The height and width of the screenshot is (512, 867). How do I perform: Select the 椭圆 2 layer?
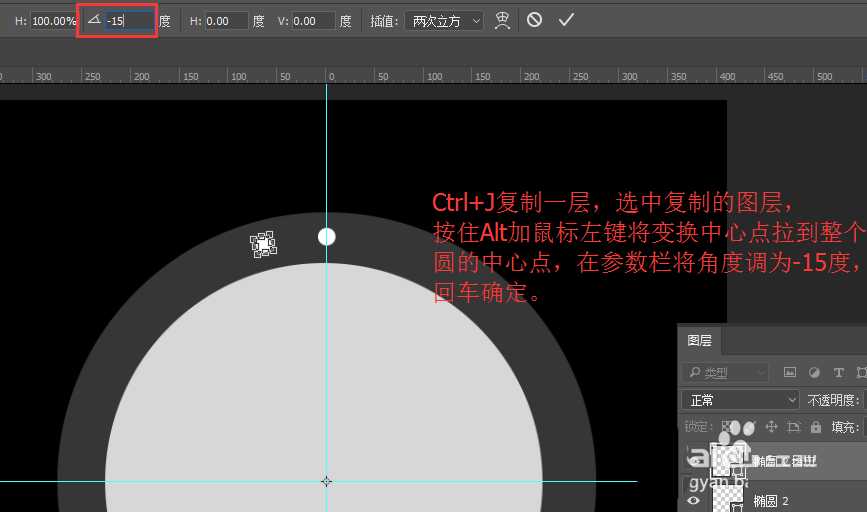[800, 500]
